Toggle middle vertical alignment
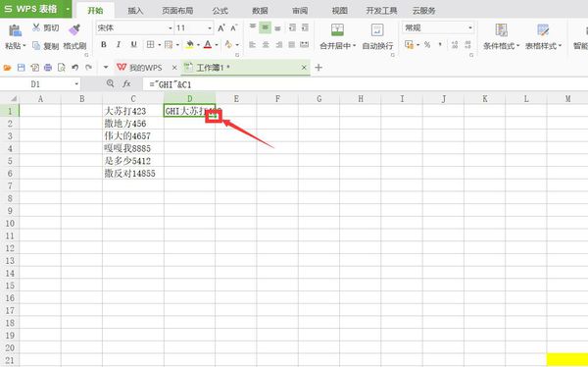This screenshot has height=367, width=588. 266,27
